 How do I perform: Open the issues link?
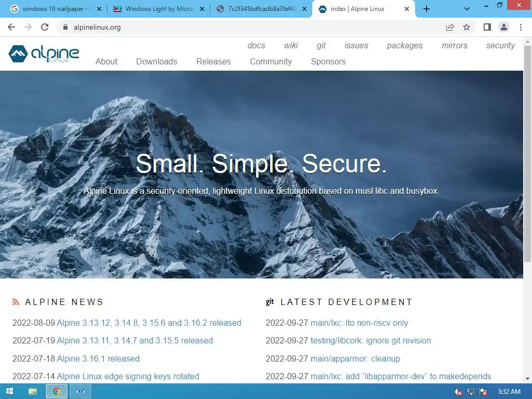(356, 46)
